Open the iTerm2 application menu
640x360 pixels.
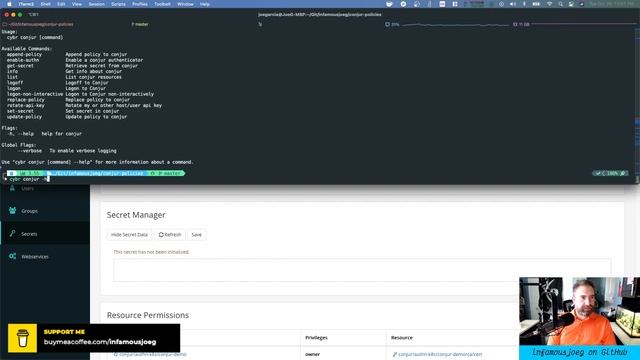click(27, 4)
